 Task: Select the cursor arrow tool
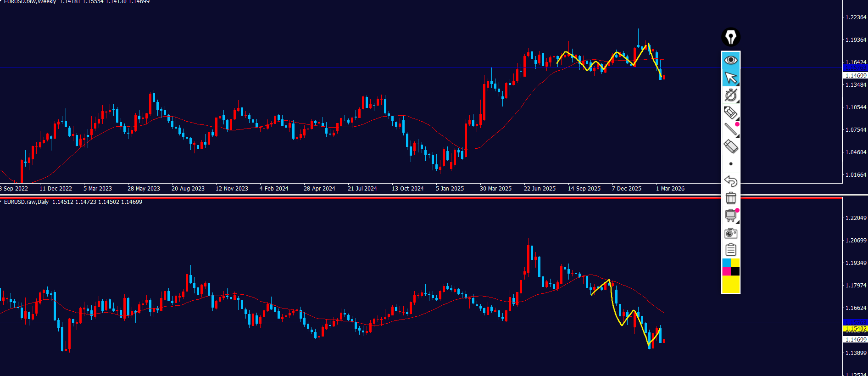730,78
